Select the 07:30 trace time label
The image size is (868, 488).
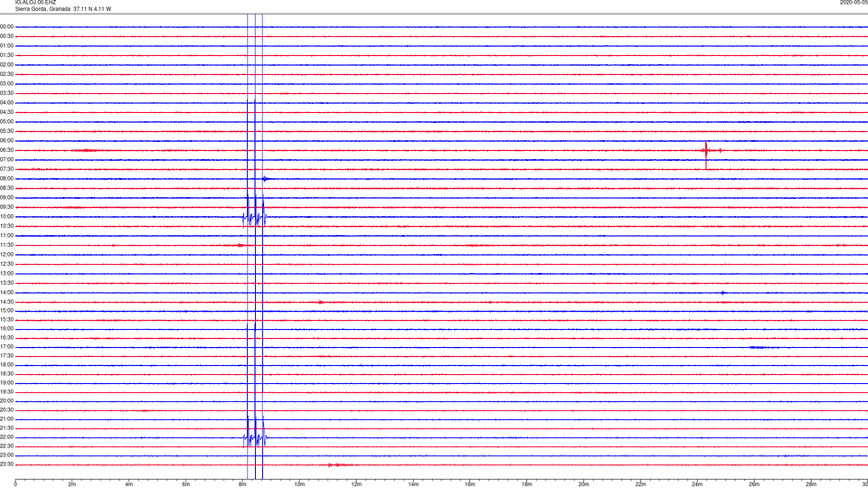click(6, 169)
